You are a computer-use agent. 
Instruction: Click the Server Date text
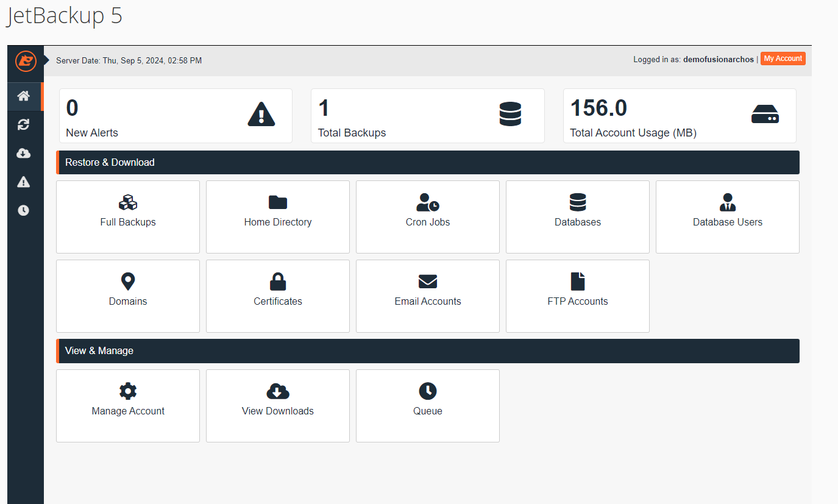pyautogui.click(x=129, y=61)
